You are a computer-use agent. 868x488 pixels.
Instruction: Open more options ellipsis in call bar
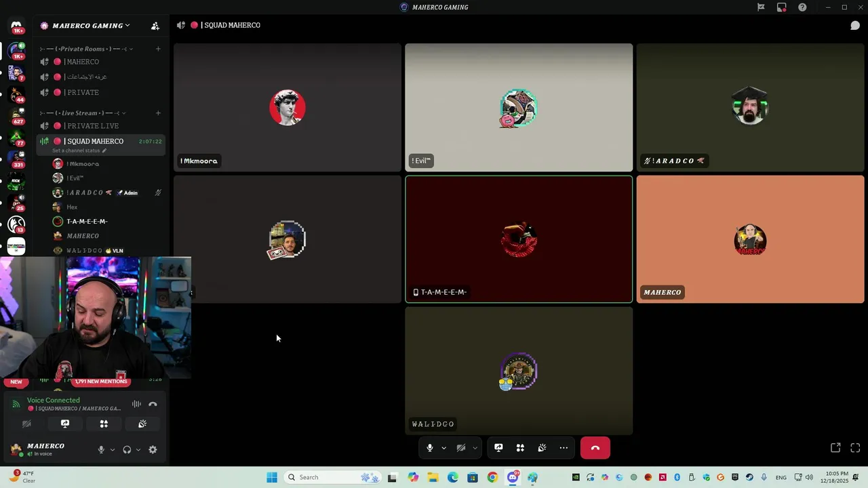564,448
